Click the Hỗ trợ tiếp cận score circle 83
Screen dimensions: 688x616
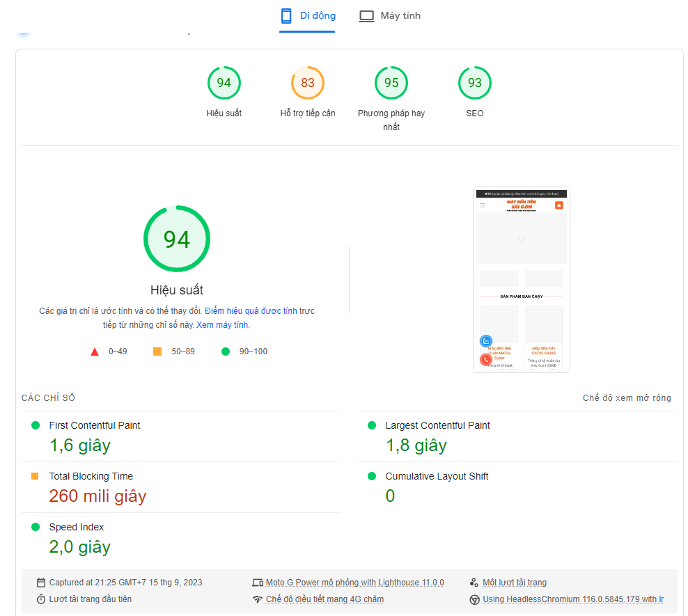point(307,82)
